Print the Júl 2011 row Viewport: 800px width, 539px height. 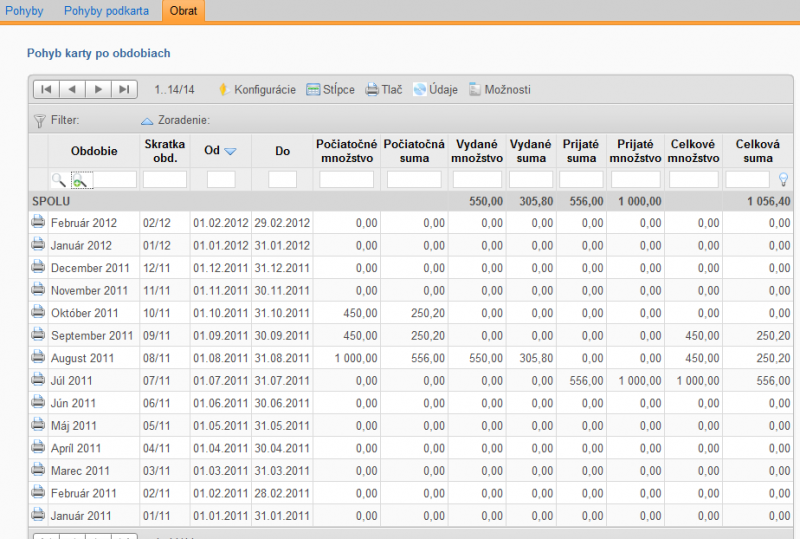point(38,379)
